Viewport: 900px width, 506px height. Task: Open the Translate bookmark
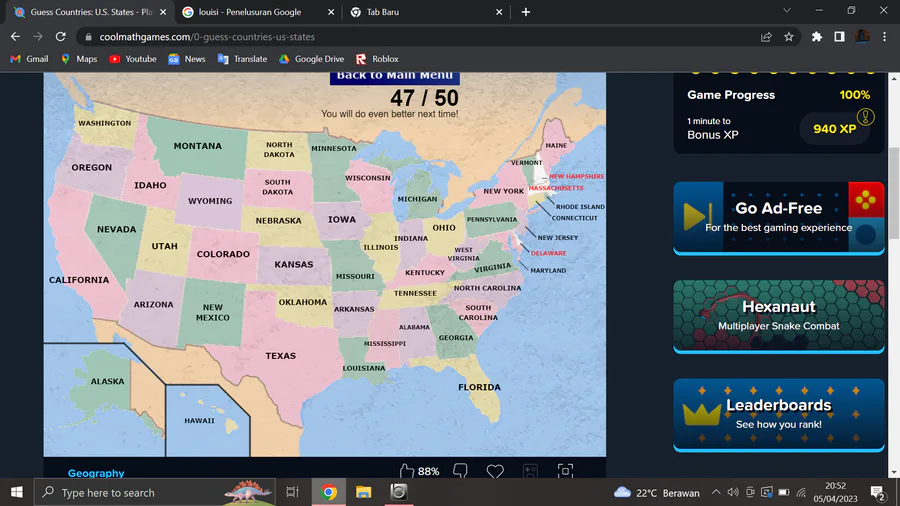tap(242, 59)
